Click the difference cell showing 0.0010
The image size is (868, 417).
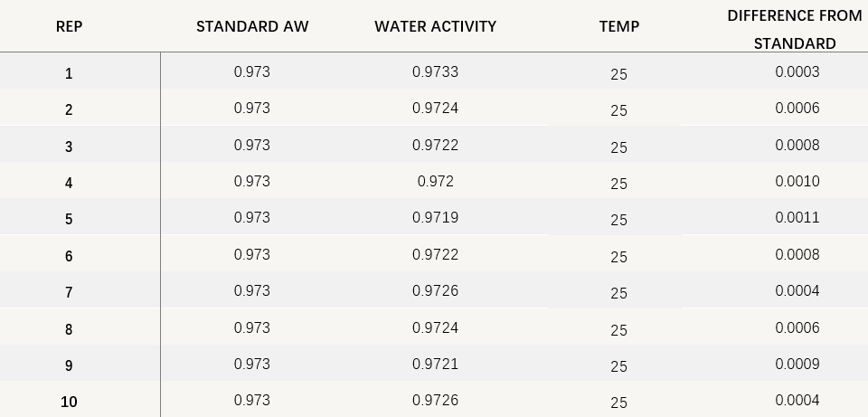coord(797,181)
